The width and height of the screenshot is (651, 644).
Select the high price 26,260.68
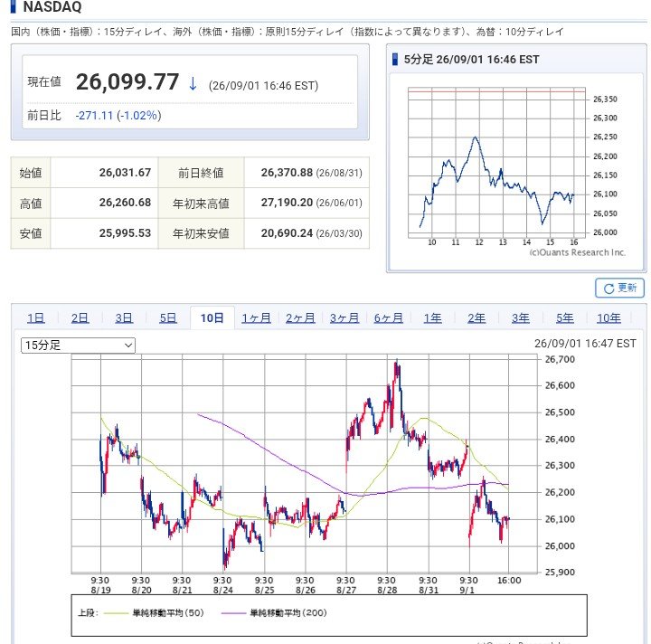pos(125,203)
